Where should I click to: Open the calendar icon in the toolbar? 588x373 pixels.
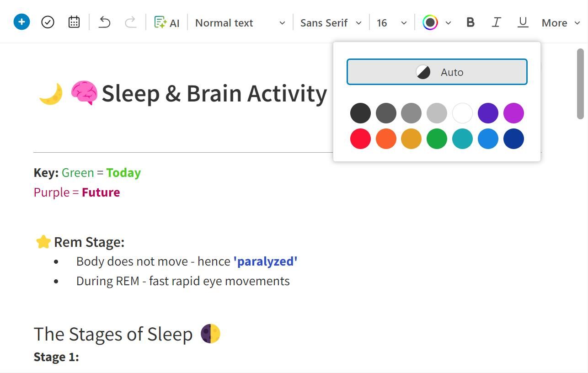(x=74, y=21)
